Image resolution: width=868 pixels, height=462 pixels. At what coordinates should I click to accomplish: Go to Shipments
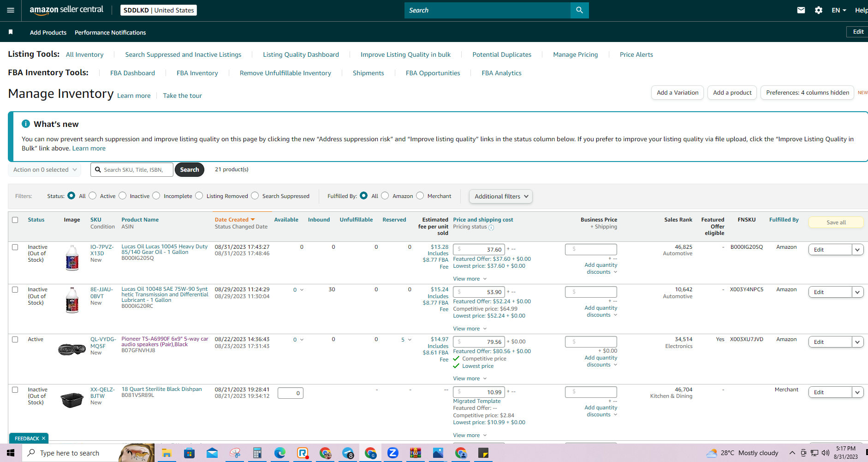[x=369, y=73]
